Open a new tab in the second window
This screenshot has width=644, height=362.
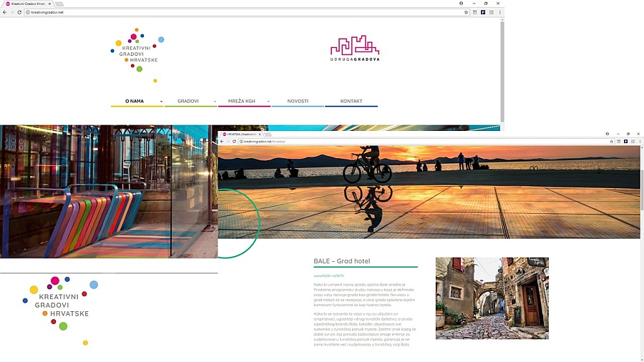click(268, 134)
